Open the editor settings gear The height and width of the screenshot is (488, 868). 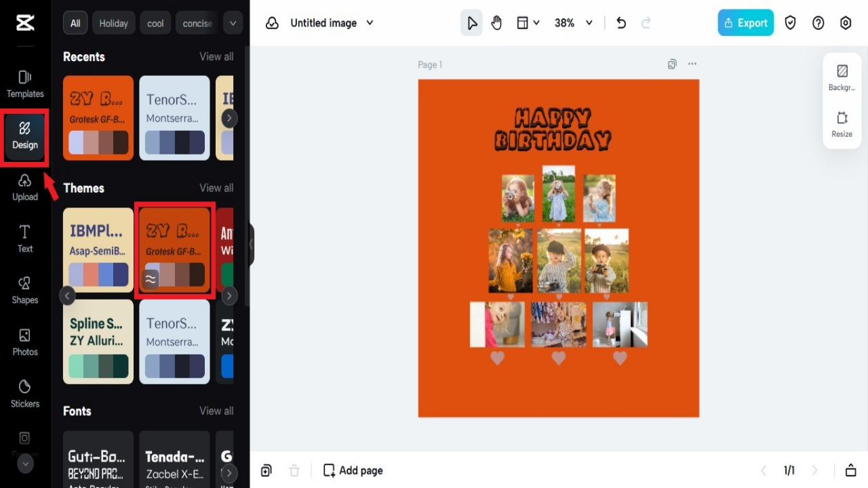(x=845, y=22)
